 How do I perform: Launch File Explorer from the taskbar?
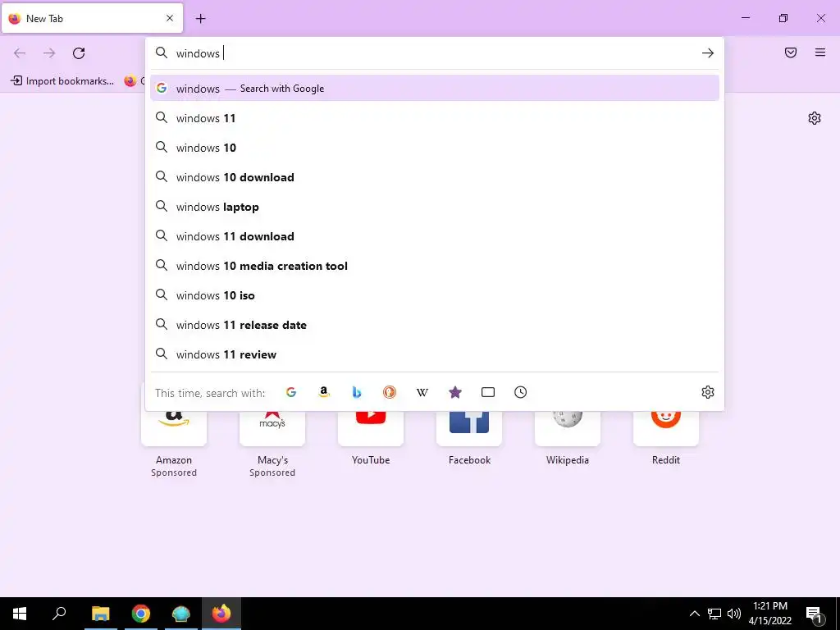[x=100, y=614]
